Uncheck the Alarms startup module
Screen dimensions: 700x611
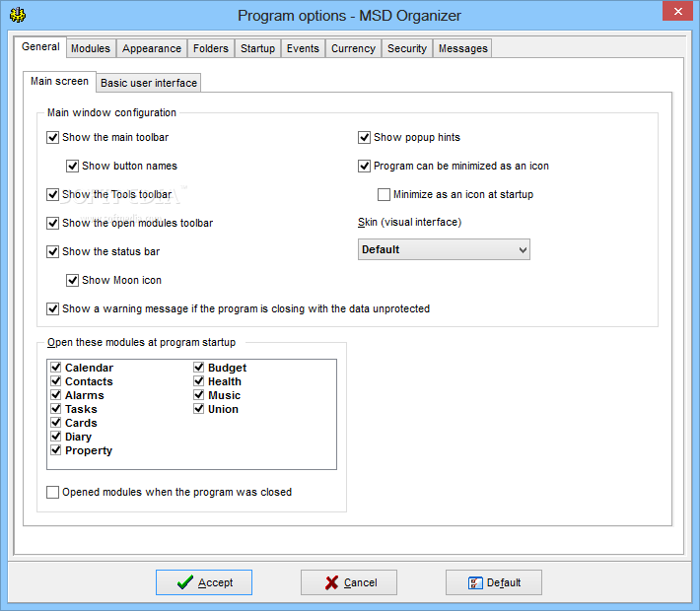tap(56, 395)
